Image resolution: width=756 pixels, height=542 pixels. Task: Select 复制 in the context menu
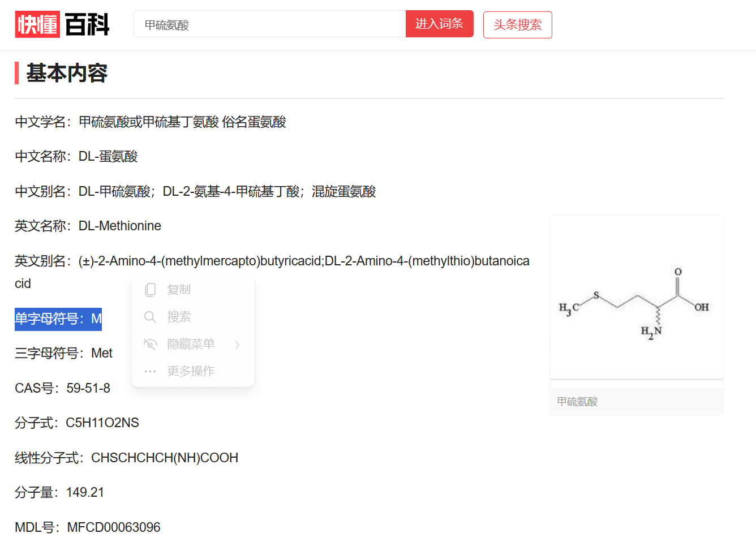[179, 290]
